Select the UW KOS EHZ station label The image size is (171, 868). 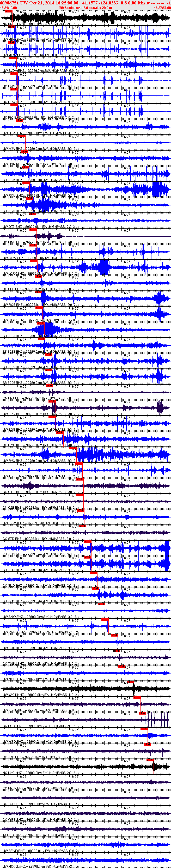tap(39, 648)
